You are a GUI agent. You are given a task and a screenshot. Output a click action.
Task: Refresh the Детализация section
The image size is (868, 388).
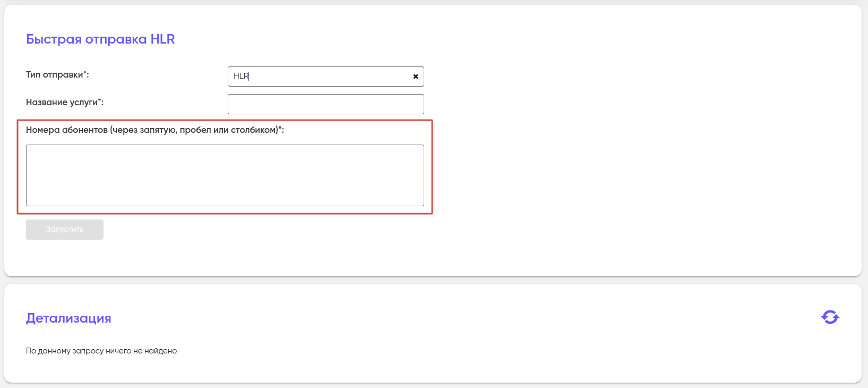point(830,317)
